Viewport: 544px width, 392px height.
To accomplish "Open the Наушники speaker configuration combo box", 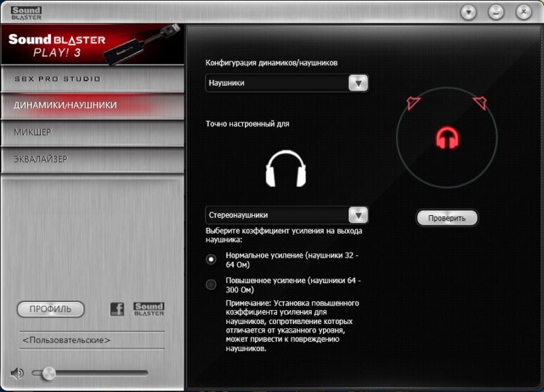I will (287, 83).
